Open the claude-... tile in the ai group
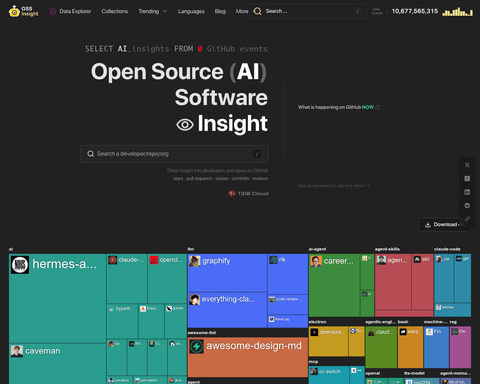Image resolution: width=480 pixels, height=384 pixels. pos(127,279)
